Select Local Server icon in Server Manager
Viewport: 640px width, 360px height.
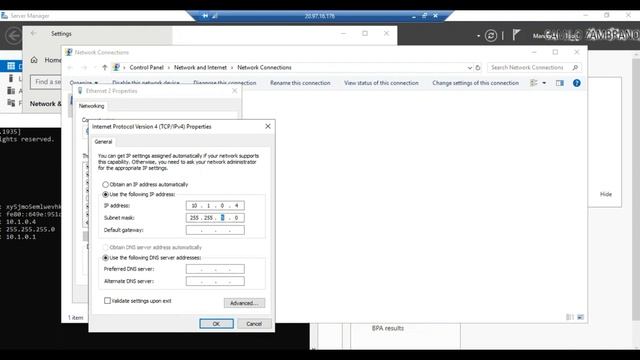click(11, 78)
